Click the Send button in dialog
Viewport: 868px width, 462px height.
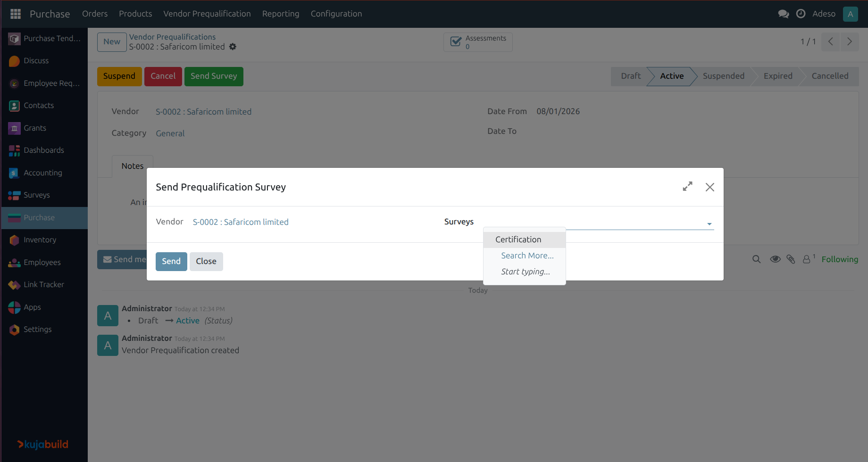171,261
